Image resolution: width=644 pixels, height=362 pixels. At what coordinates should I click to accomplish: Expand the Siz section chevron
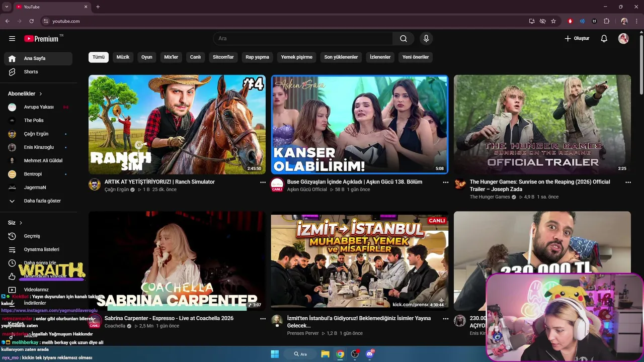pyautogui.click(x=21, y=223)
